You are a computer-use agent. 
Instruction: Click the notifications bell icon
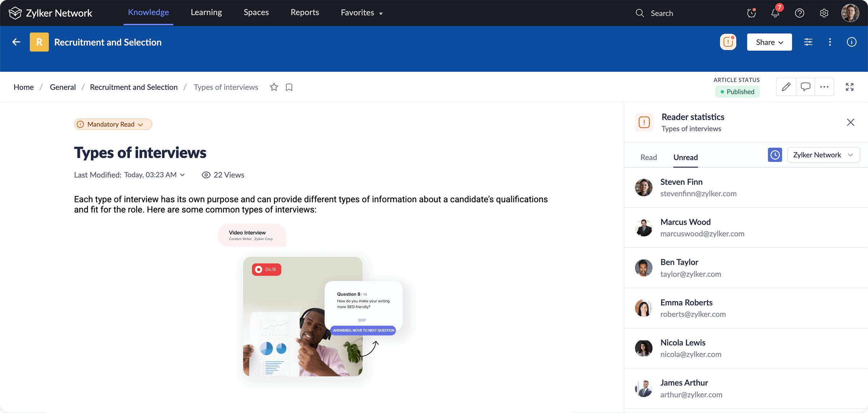pyautogui.click(x=775, y=13)
